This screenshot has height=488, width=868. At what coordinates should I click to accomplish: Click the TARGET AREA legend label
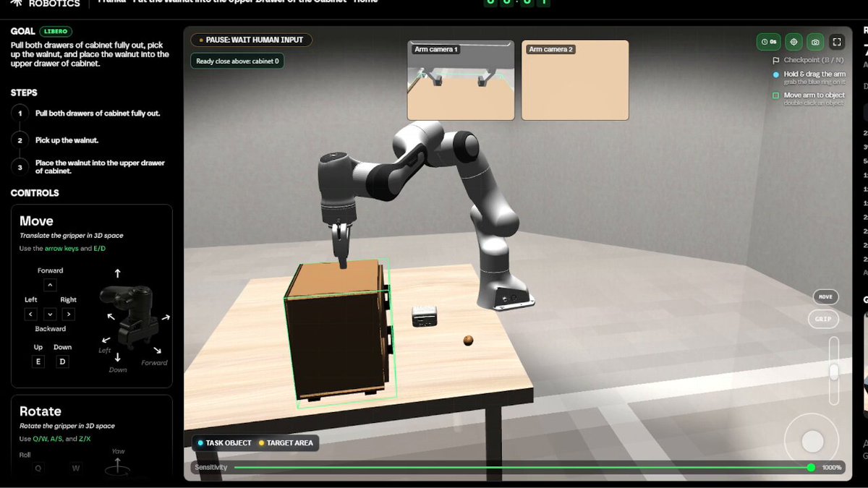pyautogui.click(x=290, y=443)
